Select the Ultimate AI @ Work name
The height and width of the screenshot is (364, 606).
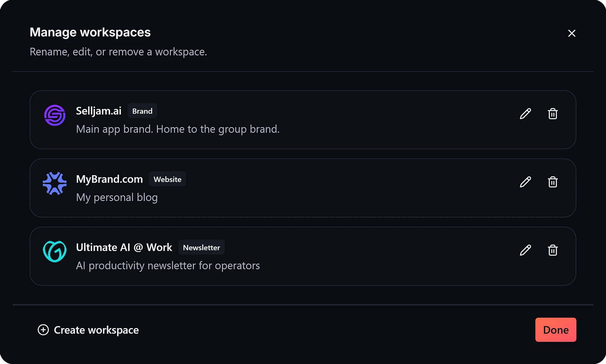[x=124, y=247]
